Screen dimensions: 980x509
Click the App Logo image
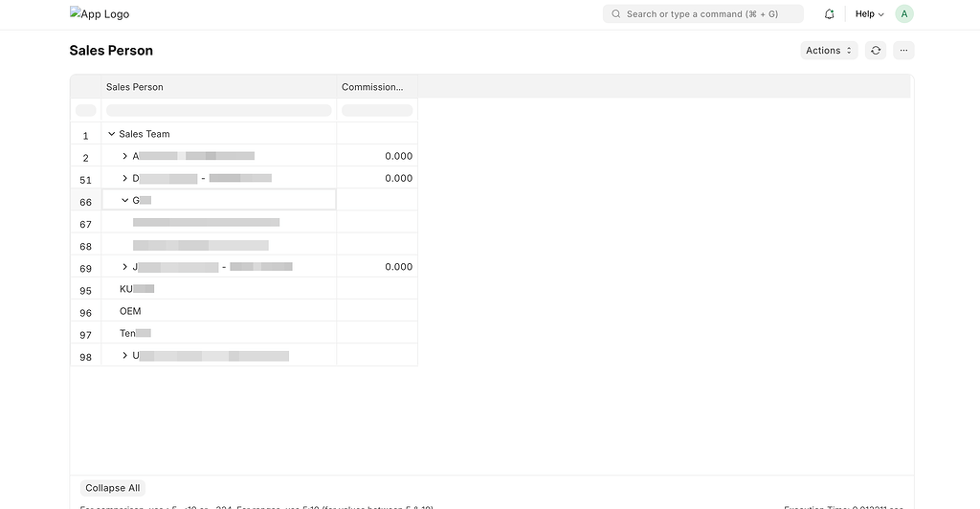100,14
